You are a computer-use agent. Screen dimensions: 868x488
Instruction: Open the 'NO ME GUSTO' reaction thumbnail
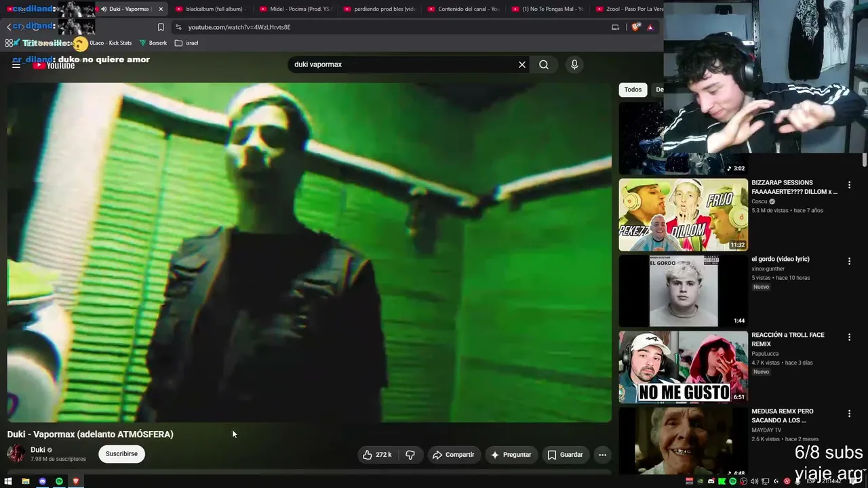683,367
